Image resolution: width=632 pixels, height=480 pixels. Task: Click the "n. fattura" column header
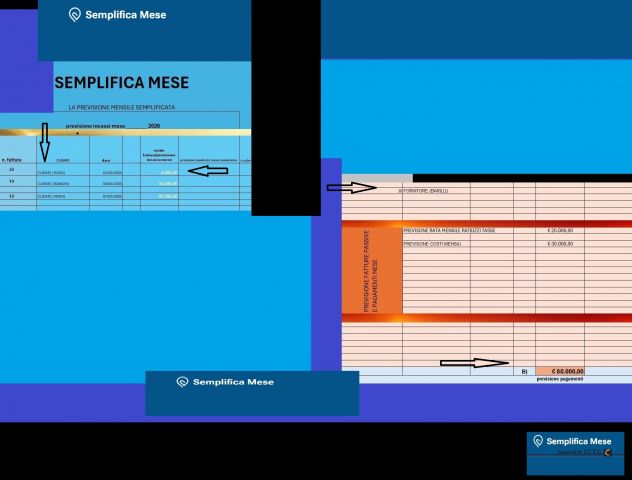(12, 160)
